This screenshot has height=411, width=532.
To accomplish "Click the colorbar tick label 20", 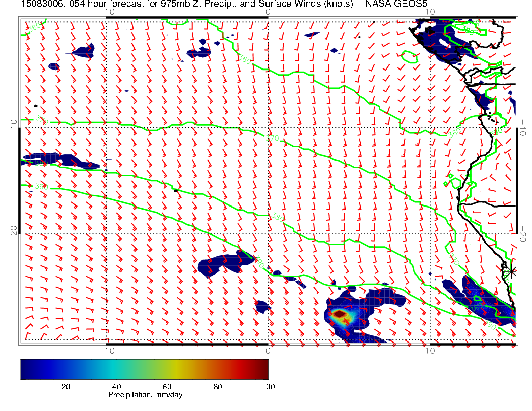I will tap(65, 386).
